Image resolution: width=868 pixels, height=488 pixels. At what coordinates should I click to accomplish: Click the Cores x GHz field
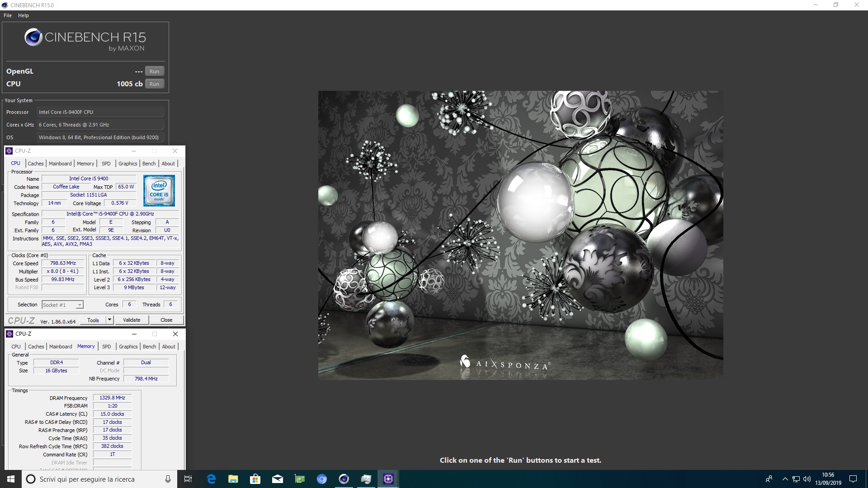tap(100, 125)
